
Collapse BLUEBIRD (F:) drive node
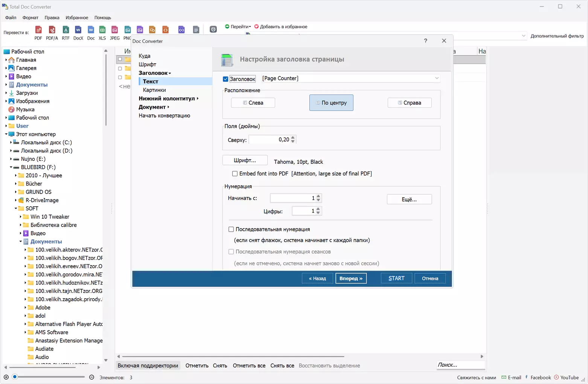click(11, 168)
